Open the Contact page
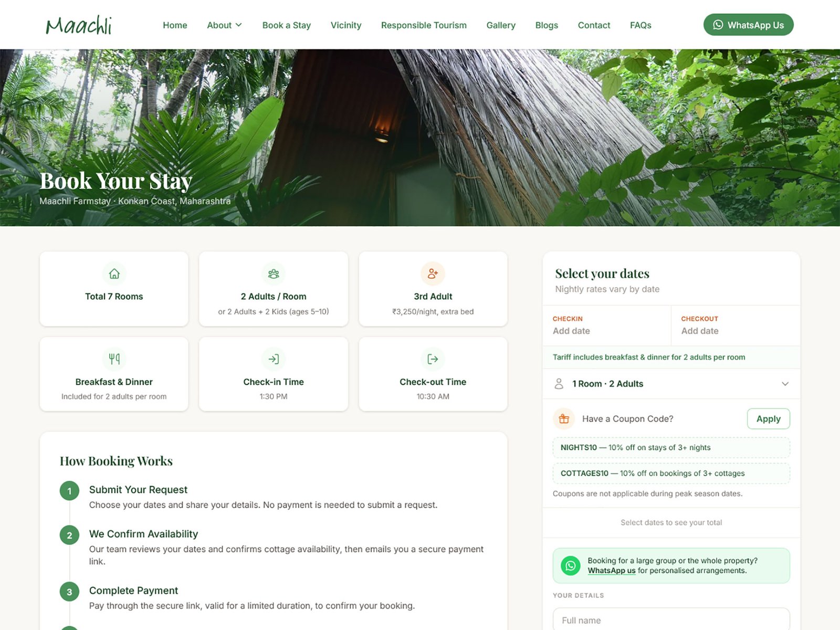The height and width of the screenshot is (630, 840). tap(594, 25)
